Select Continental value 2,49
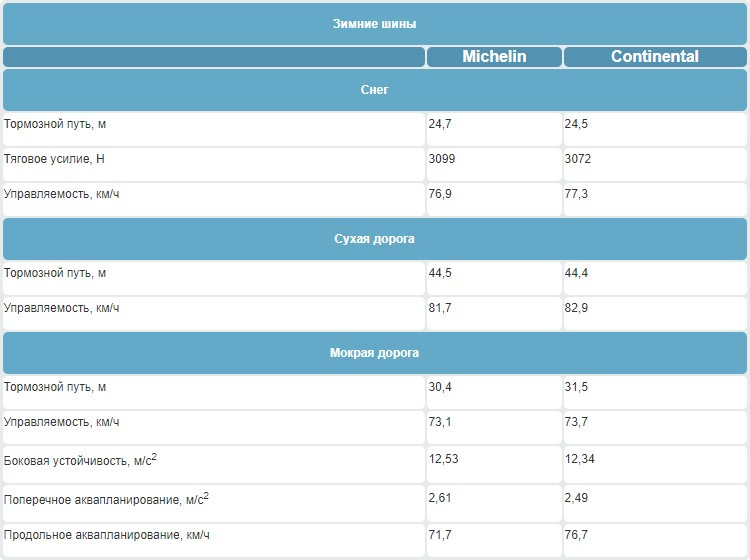The width and height of the screenshot is (750, 560). click(576, 497)
